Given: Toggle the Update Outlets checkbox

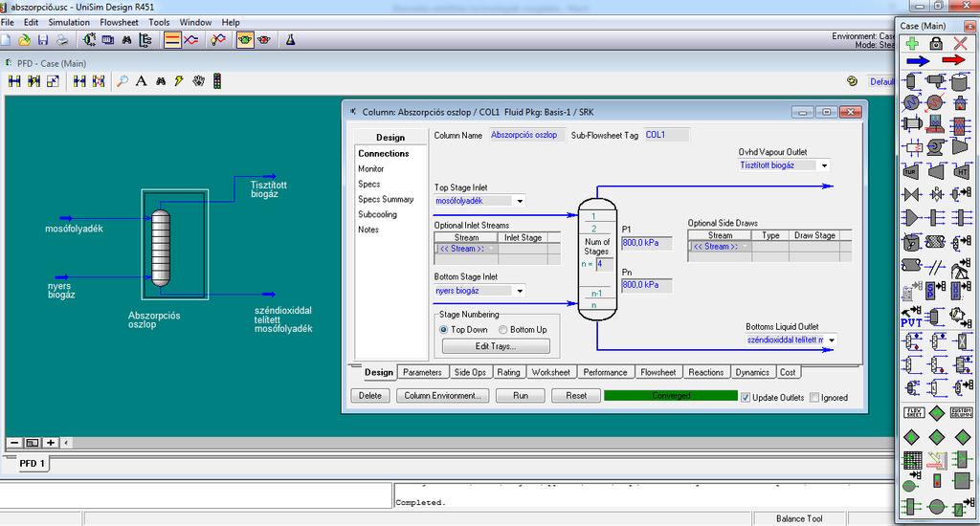Looking at the screenshot, I should [x=746, y=398].
